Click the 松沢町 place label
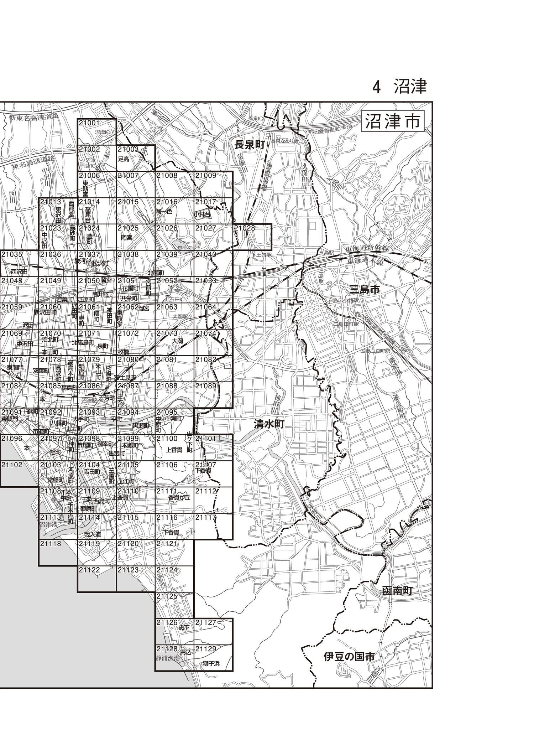Screen dimensions: 534x756 (x=100, y=263)
